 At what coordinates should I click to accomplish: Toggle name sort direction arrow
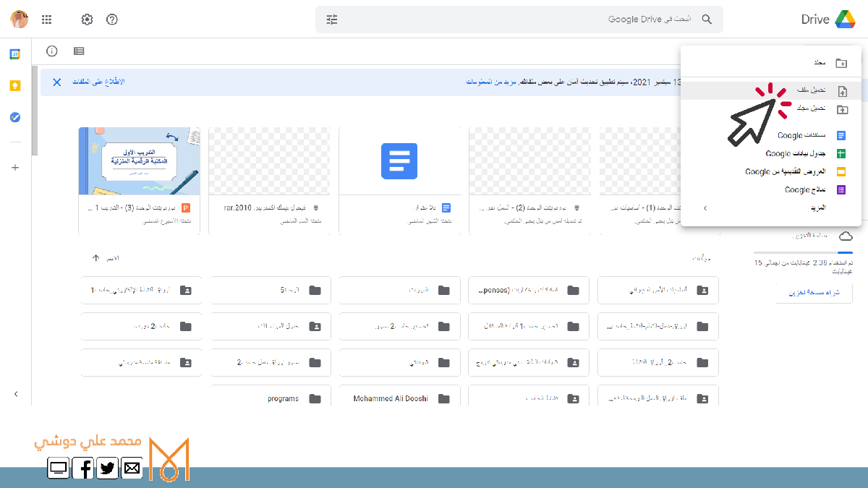(x=95, y=258)
